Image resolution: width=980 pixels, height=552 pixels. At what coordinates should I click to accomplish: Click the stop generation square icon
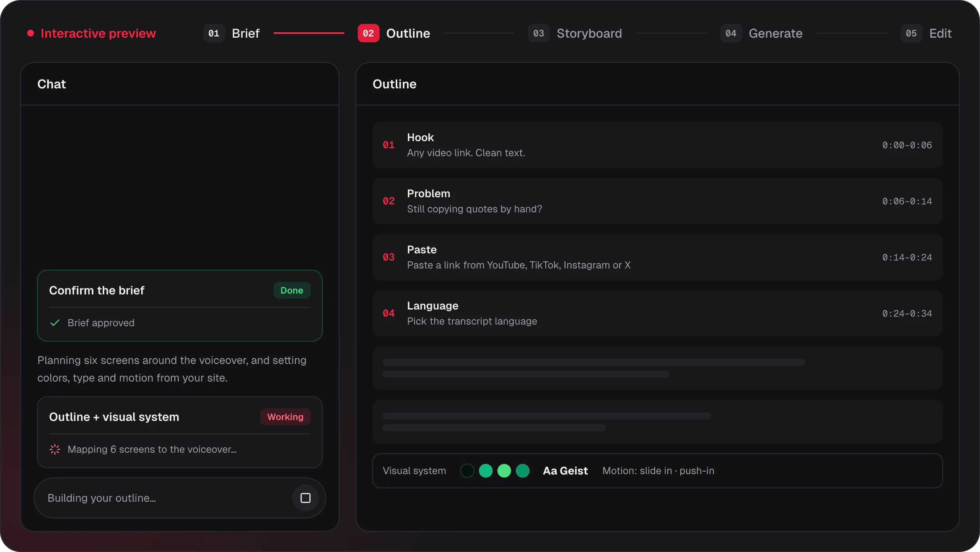coord(306,498)
